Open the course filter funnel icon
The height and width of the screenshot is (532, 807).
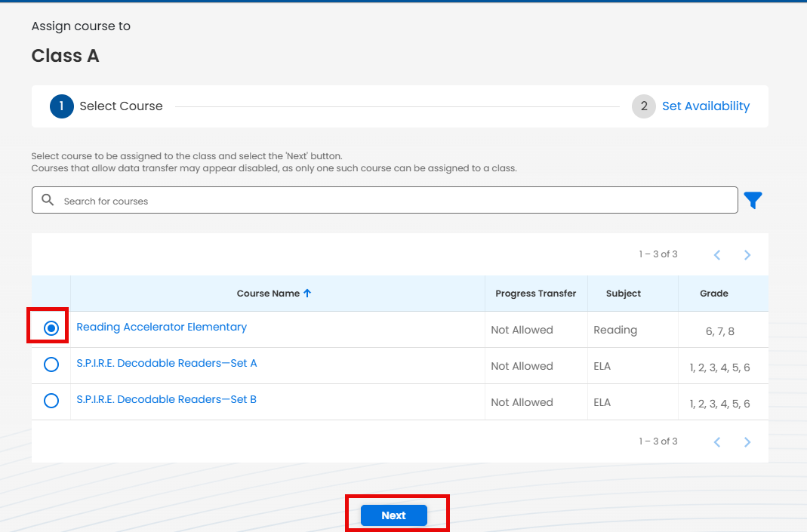tap(753, 200)
